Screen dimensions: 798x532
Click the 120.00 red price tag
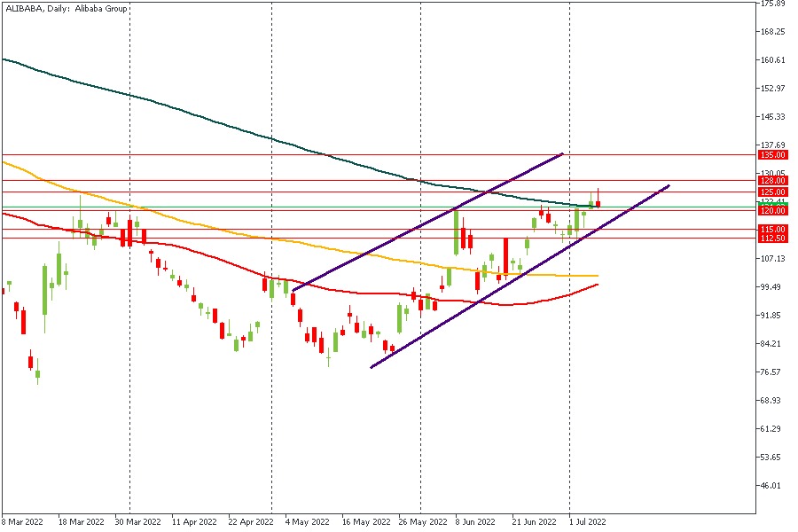pyautogui.click(x=772, y=211)
